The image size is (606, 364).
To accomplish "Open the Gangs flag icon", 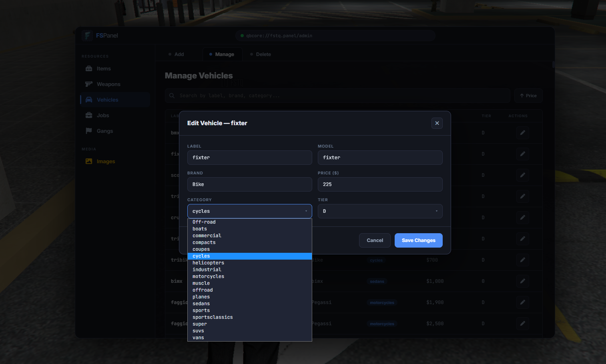I will (89, 131).
